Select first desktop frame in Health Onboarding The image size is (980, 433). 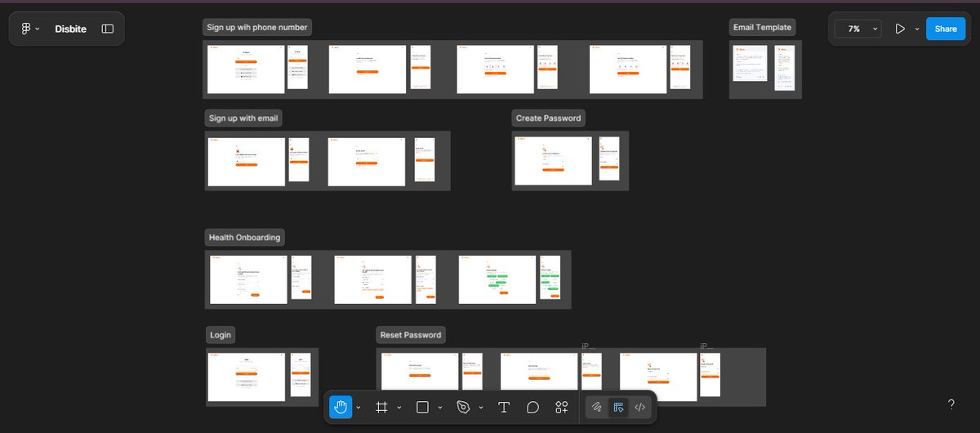tap(248, 279)
